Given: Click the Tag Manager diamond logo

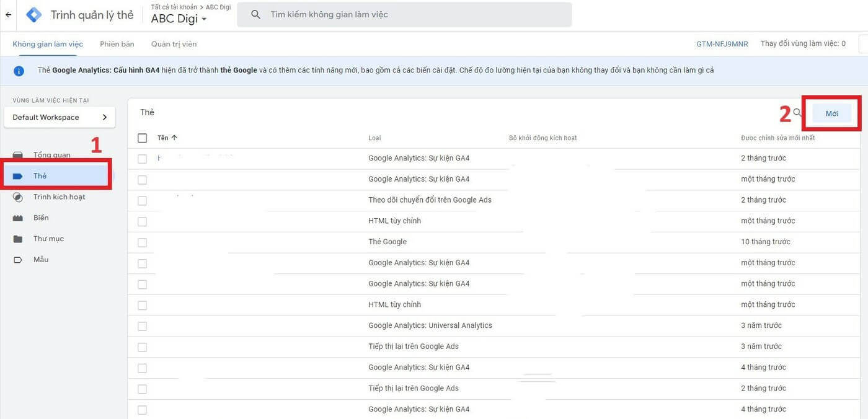Looking at the screenshot, I should tap(33, 15).
